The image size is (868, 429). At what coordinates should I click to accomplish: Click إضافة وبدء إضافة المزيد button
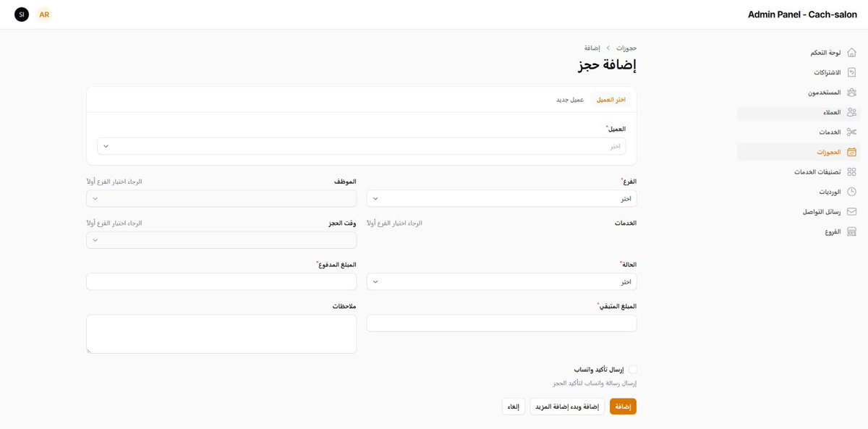567,407
